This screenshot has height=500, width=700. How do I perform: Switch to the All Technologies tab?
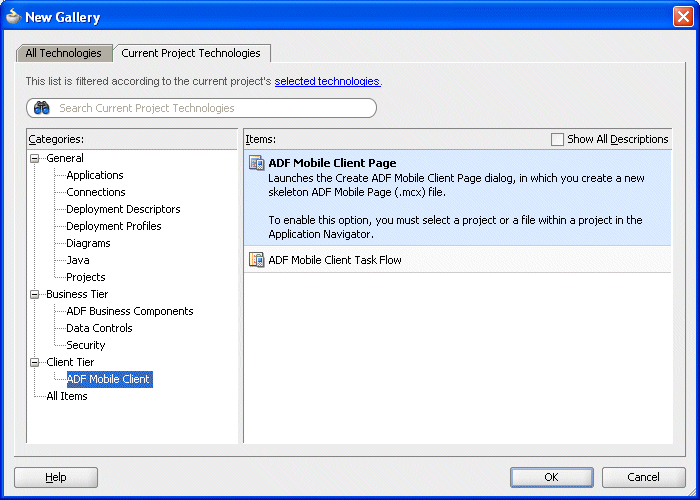(63, 53)
